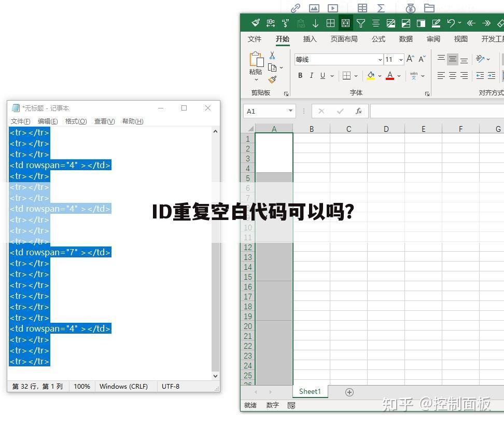504x425 pixels.
Task: Click the Borders icon
Action: click(346, 76)
